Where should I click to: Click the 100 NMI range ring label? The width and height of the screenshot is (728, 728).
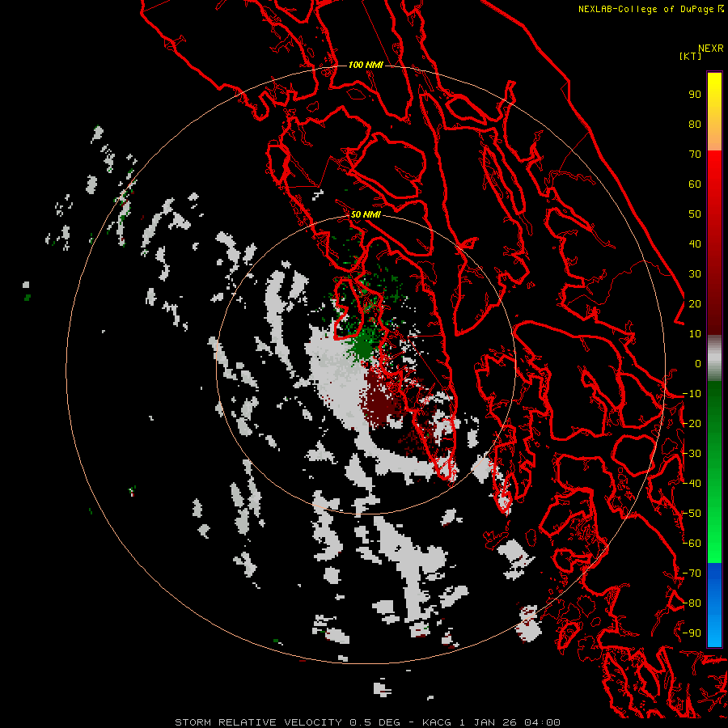pos(366,65)
